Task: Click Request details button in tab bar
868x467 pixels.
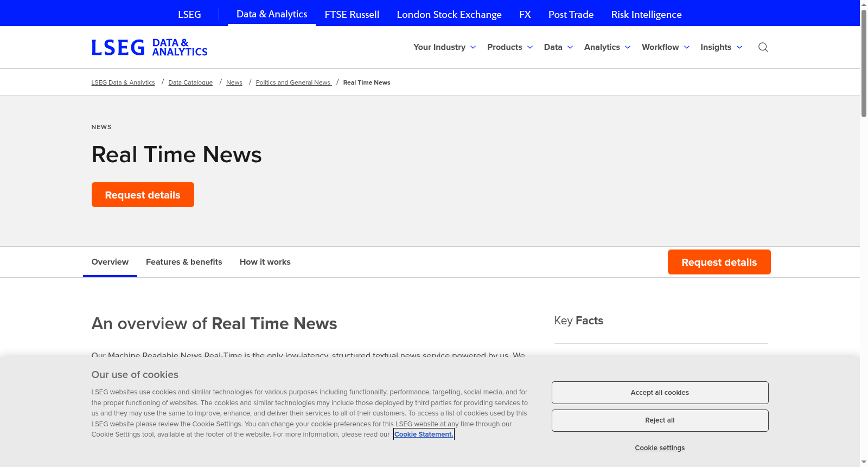Action: [x=719, y=262]
